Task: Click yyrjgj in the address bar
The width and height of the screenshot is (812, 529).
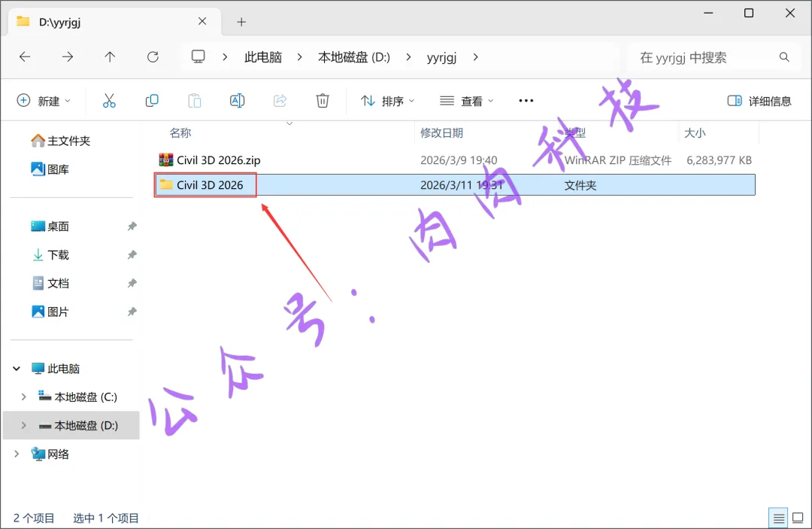Action: (x=442, y=57)
